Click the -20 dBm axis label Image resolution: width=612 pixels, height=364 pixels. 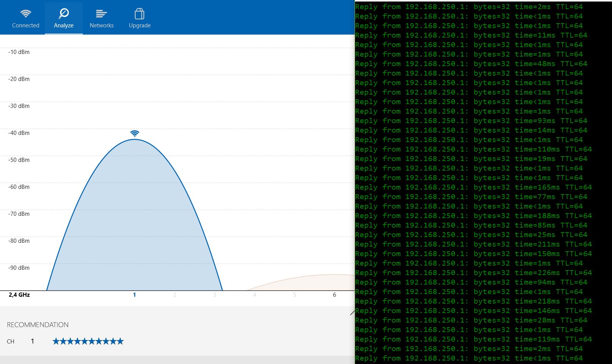click(19, 79)
